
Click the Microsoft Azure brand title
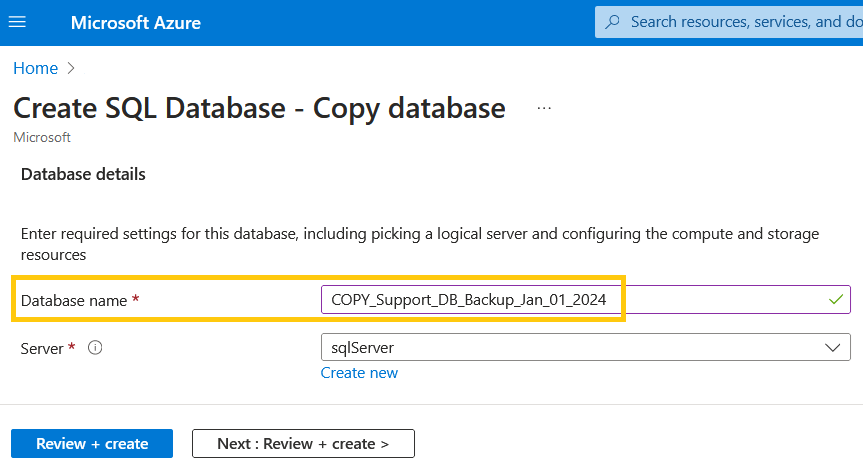(135, 23)
